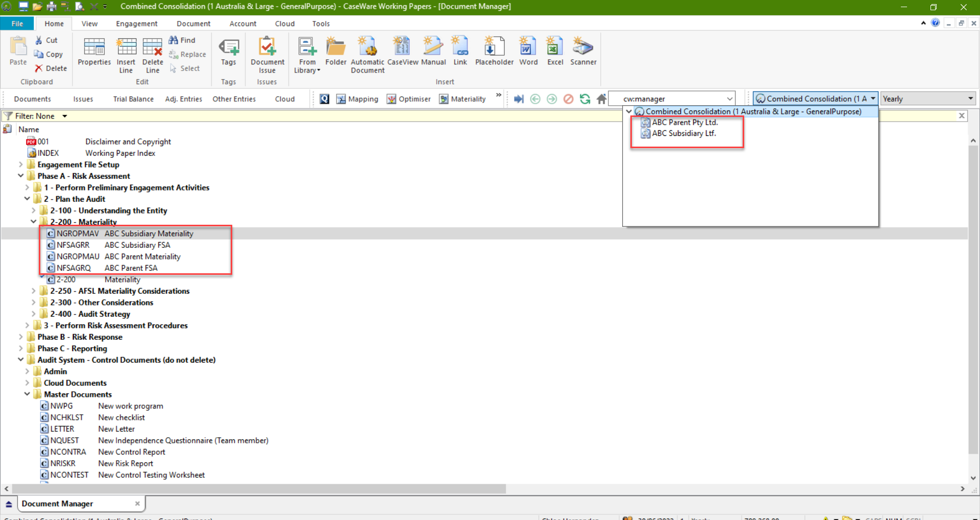Expand 2-100 - Understanding the Entity folder
Screen dimensions: 980x520
34,210
